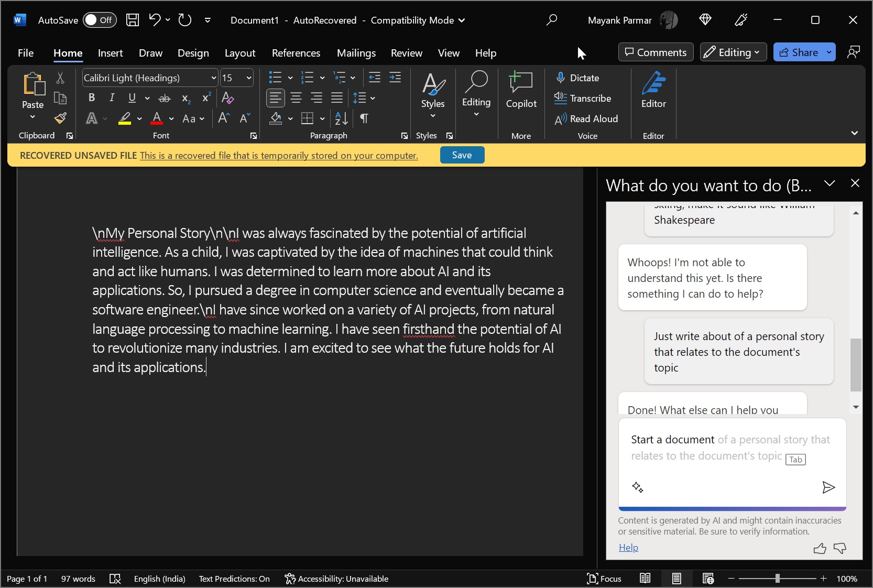Open the Editing mode dropdown
Screen dimensions: 873x588
click(732, 52)
